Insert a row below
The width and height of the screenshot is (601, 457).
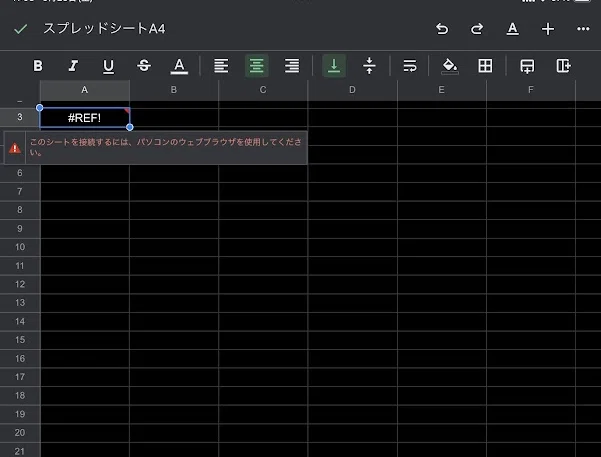[x=527, y=66]
